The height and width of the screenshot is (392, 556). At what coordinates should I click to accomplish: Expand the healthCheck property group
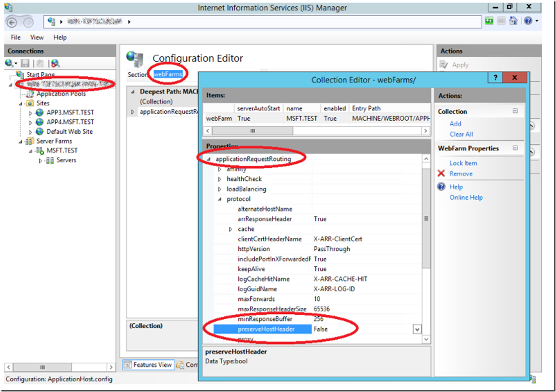[x=220, y=179]
